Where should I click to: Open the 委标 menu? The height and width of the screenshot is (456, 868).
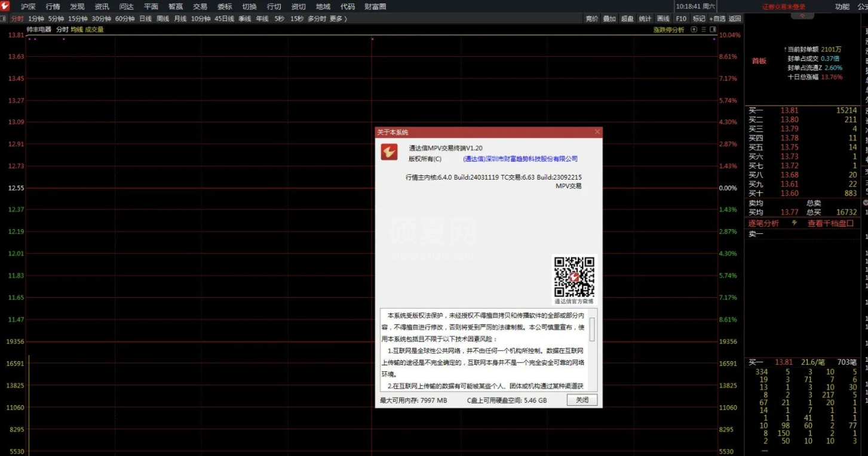[225, 7]
